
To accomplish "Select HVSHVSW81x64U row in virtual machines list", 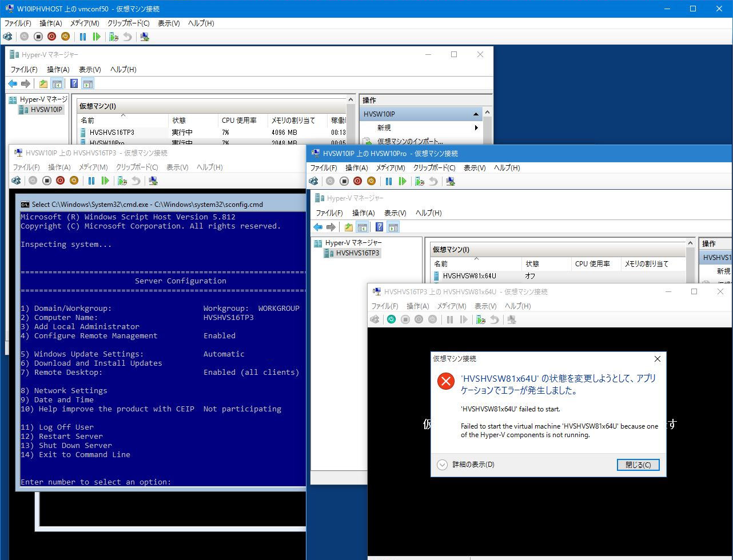I will click(x=557, y=275).
